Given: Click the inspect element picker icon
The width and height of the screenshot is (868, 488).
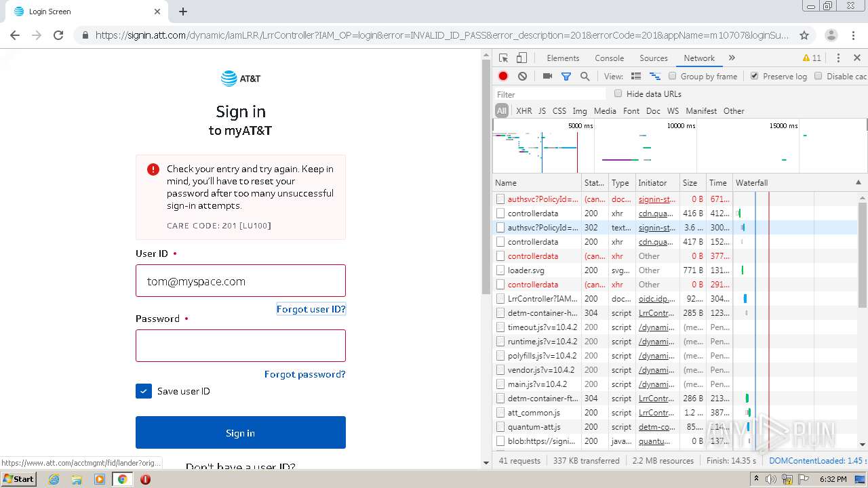Looking at the screenshot, I should click(x=503, y=58).
